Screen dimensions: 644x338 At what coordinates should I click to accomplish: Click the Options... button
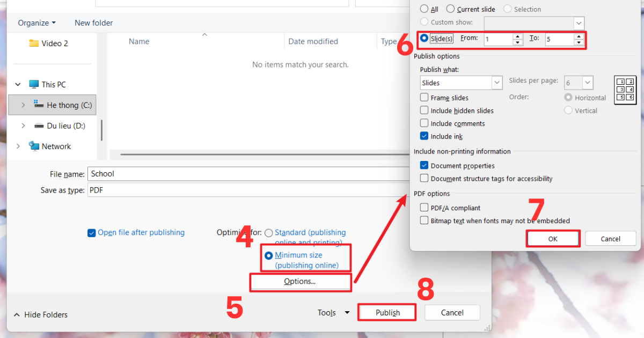[300, 282]
